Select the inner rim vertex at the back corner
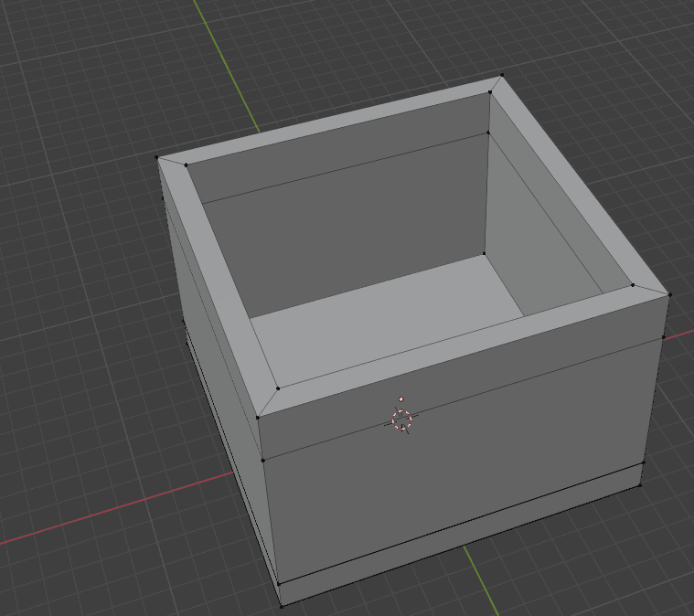The width and height of the screenshot is (694, 616). pos(490,92)
